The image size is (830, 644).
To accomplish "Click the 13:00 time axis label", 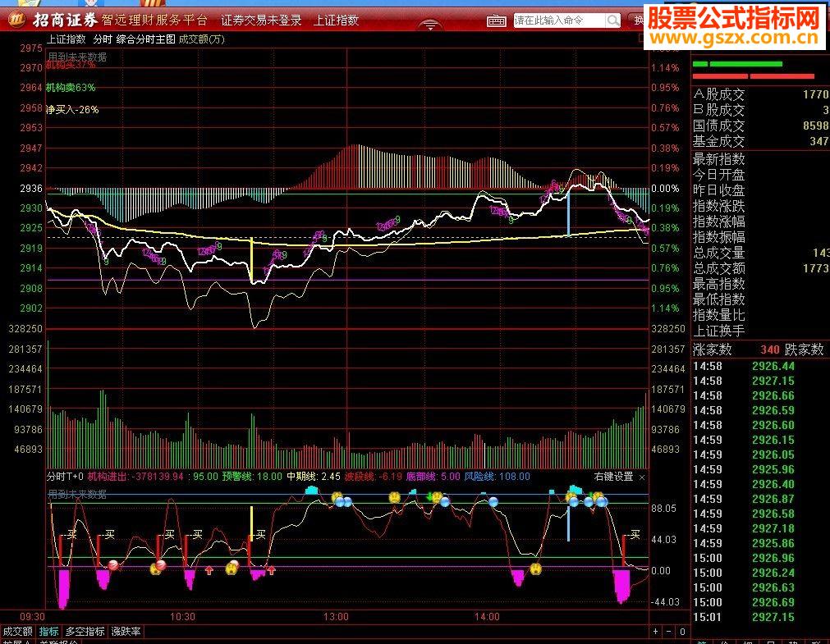I will point(336,617).
